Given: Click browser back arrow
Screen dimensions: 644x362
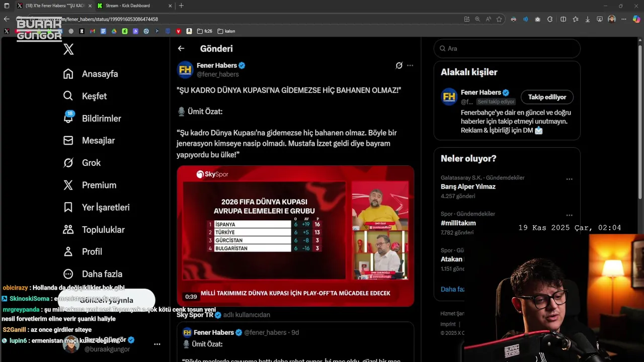Looking at the screenshot, I should click(7, 19).
